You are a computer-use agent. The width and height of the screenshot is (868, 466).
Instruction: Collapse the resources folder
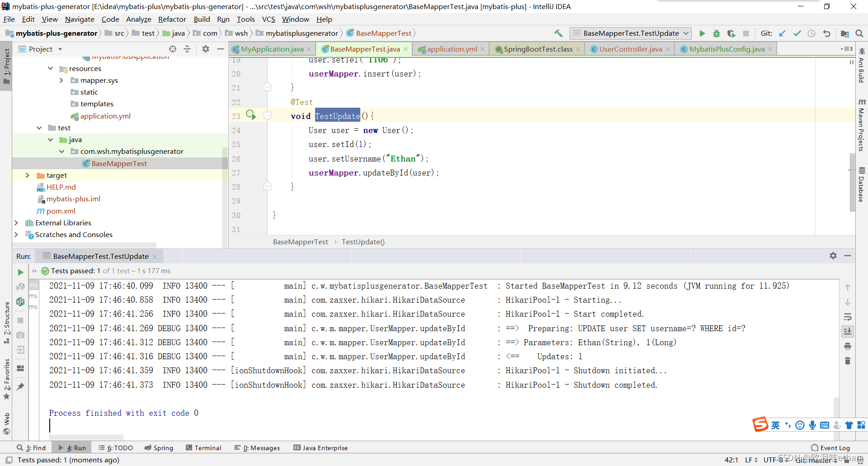pyautogui.click(x=50, y=68)
